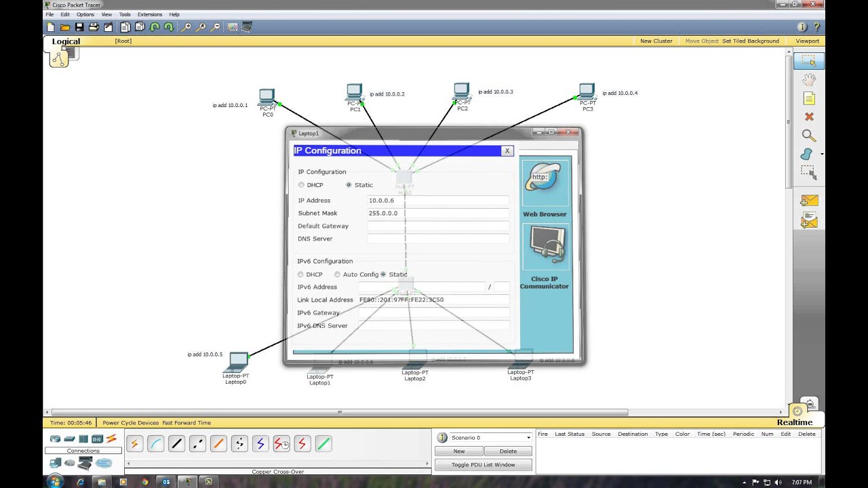
Task: Select the Add Simple PDU envelope
Action: [809, 201]
